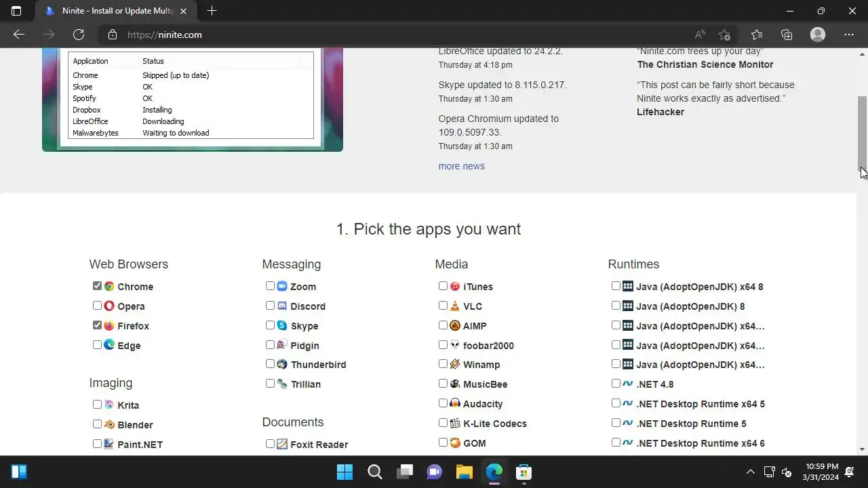Click 'Skype updated to 8.115.0.217.' text
This screenshot has height=488, width=868.
(x=502, y=85)
